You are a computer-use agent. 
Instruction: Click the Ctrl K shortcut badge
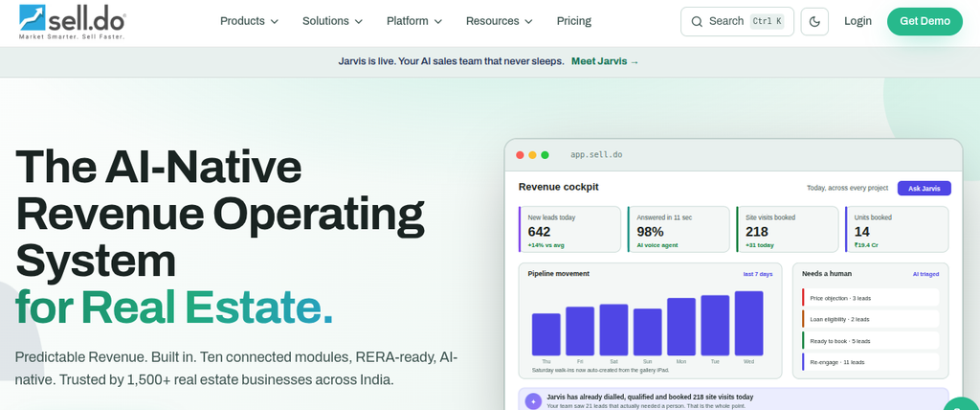(x=767, y=21)
